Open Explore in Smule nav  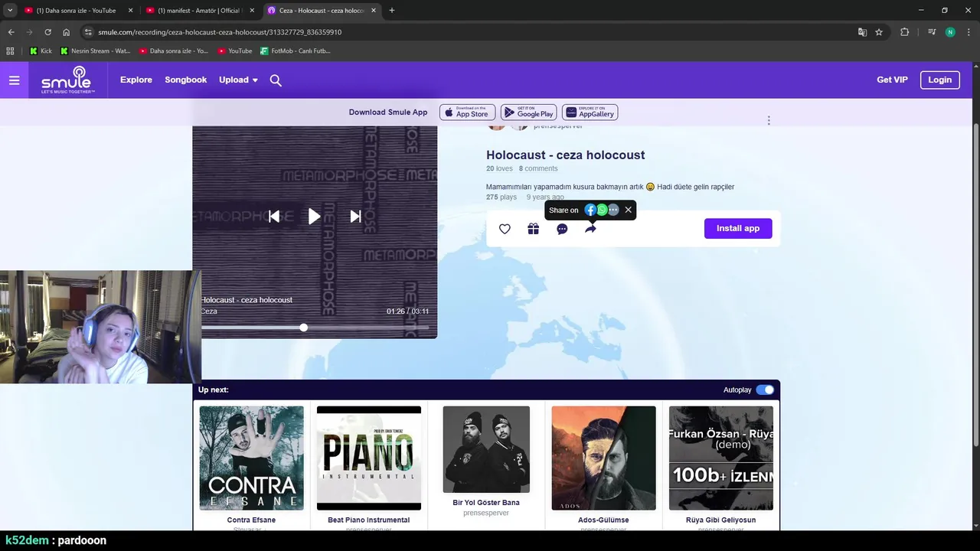[136, 80]
